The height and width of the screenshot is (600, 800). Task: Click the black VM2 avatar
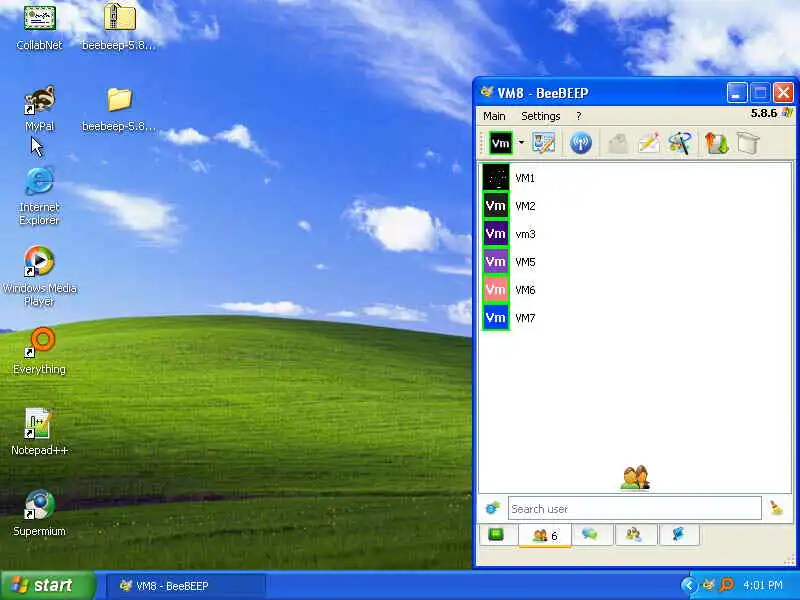495,206
